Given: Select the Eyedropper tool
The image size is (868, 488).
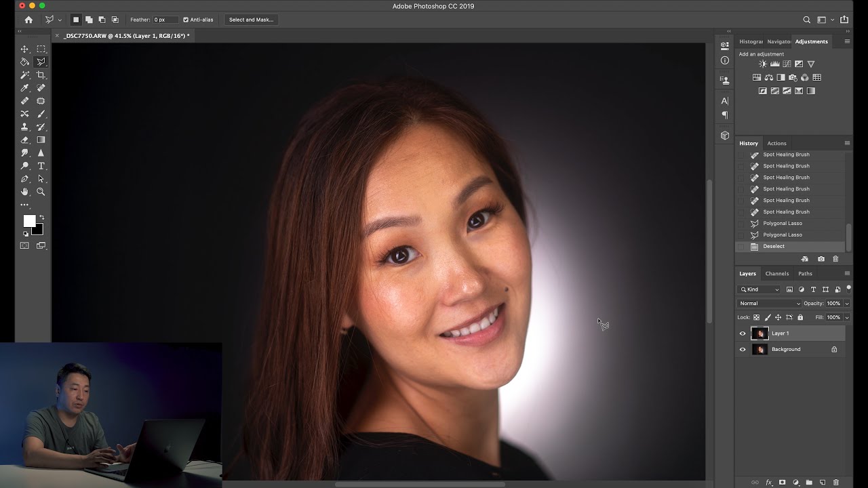Looking at the screenshot, I should pos(24,87).
